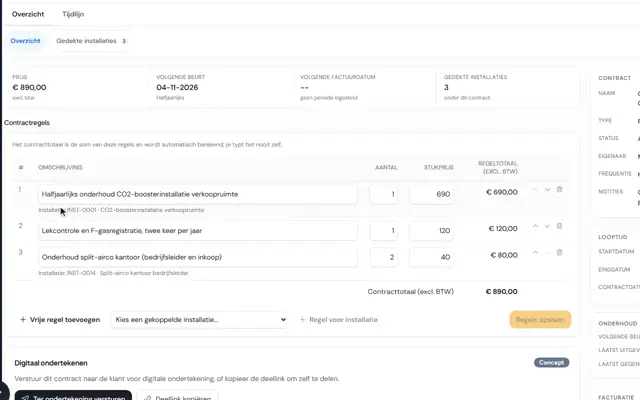Click the Concept status badge
640x400 pixels.
pyautogui.click(x=551, y=362)
